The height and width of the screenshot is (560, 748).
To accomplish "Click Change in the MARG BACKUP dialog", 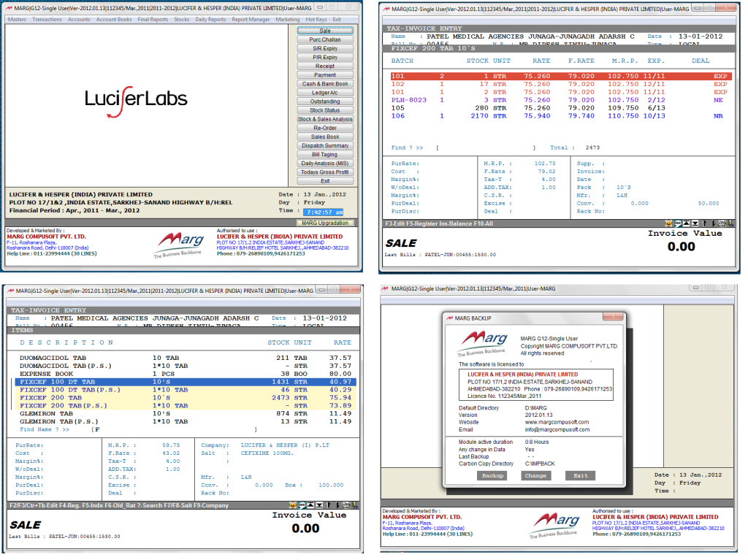I will 535,475.
